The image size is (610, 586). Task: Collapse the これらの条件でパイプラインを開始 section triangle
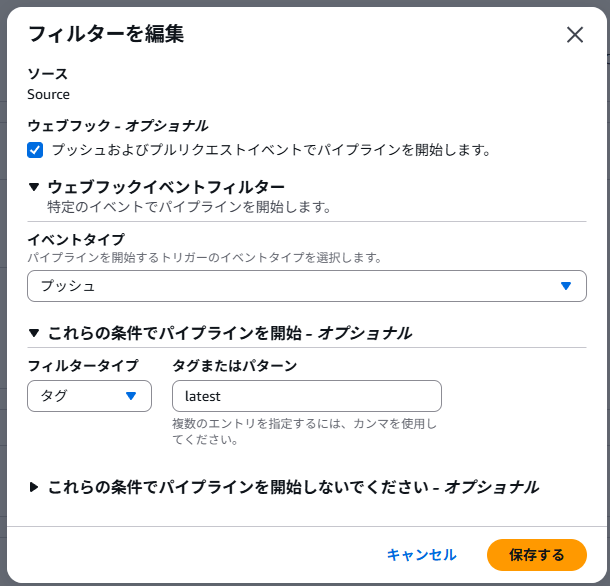click(34, 333)
